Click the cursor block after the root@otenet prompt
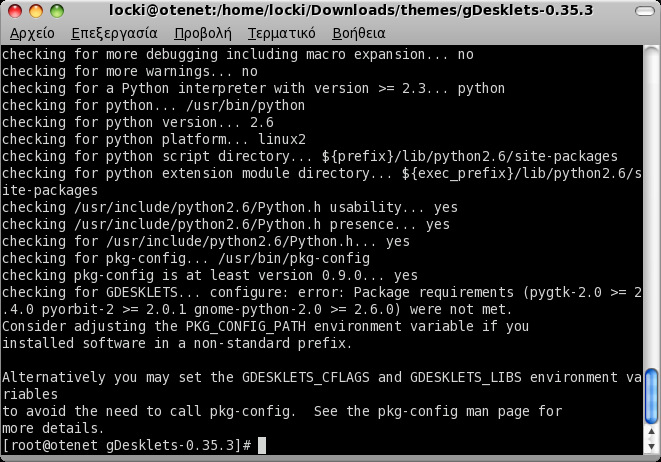This screenshot has width=661, height=462. 262,445
